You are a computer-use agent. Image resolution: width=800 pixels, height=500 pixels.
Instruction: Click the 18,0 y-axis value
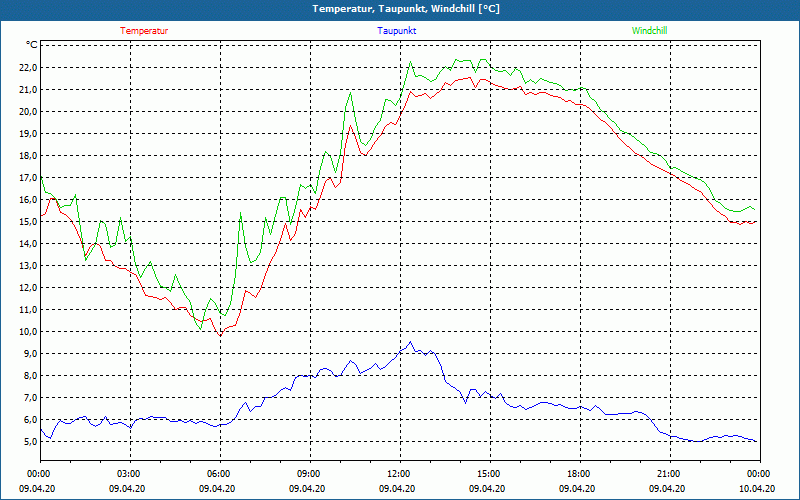pyautogui.click(x=29, y=156)
